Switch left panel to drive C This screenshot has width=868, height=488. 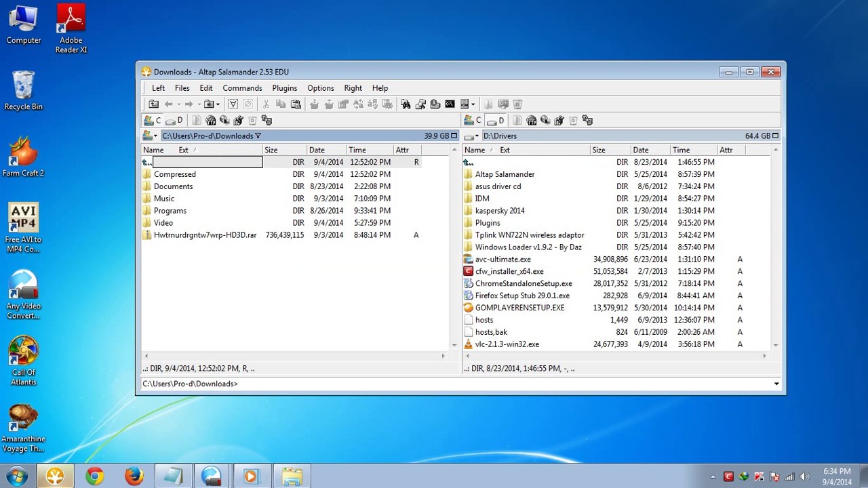pyautogui.click(x=153, y=121)
